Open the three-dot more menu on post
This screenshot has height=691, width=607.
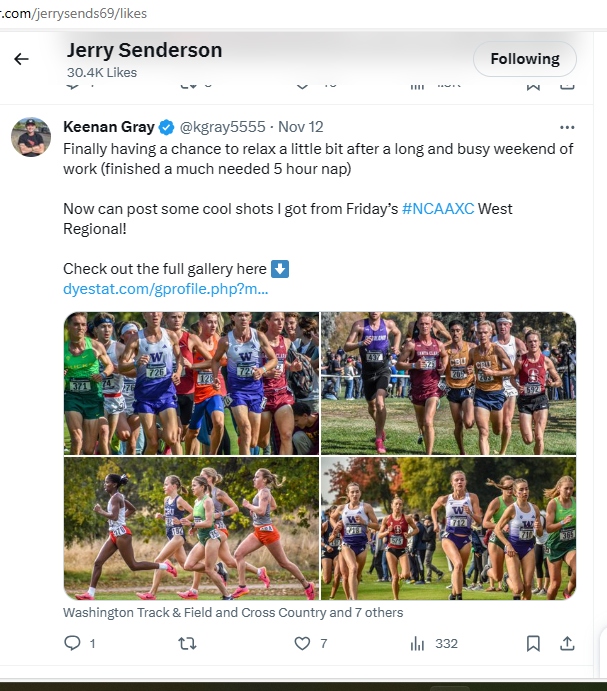tap(567, 127)
